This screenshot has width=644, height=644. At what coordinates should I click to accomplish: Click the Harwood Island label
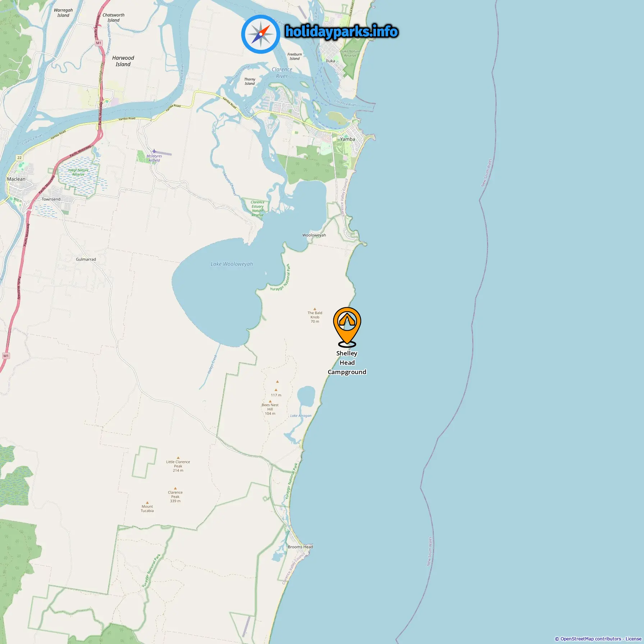coord(123,61)
